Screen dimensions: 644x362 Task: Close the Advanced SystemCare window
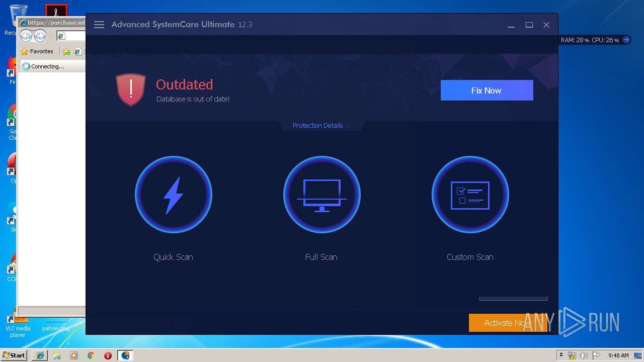pyautogui.click(x=546, y=25)
